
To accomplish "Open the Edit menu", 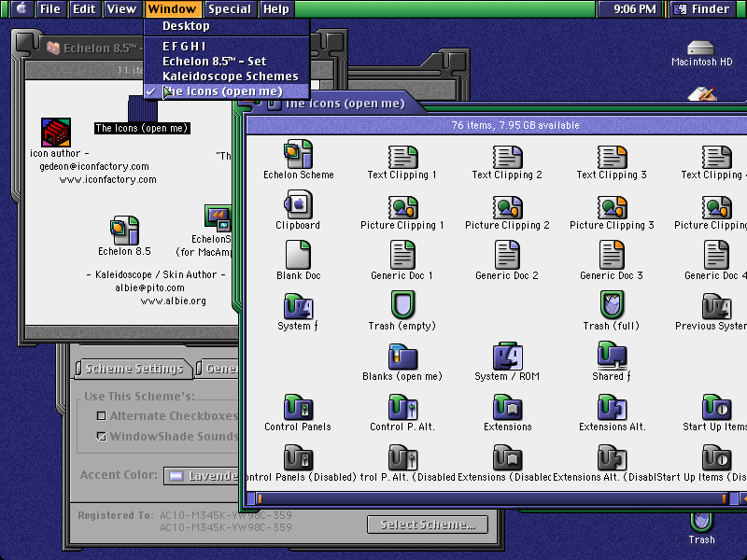I will (84, 8).
